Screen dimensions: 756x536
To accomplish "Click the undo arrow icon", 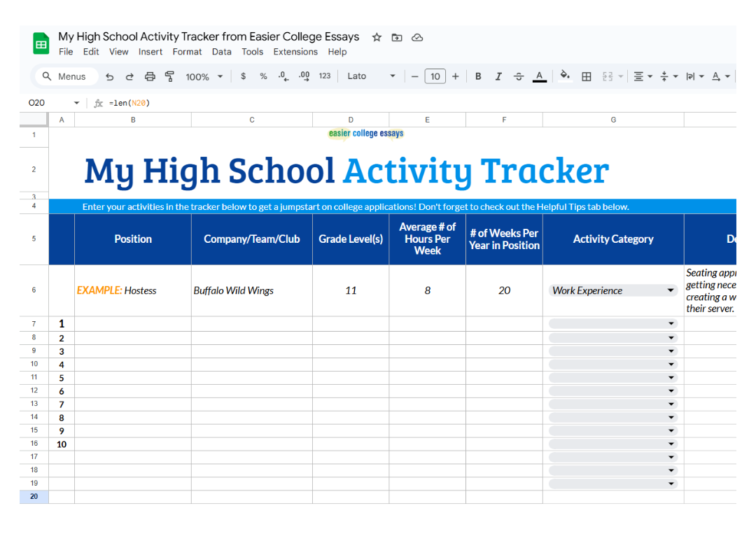I will (x=110, y=77).
